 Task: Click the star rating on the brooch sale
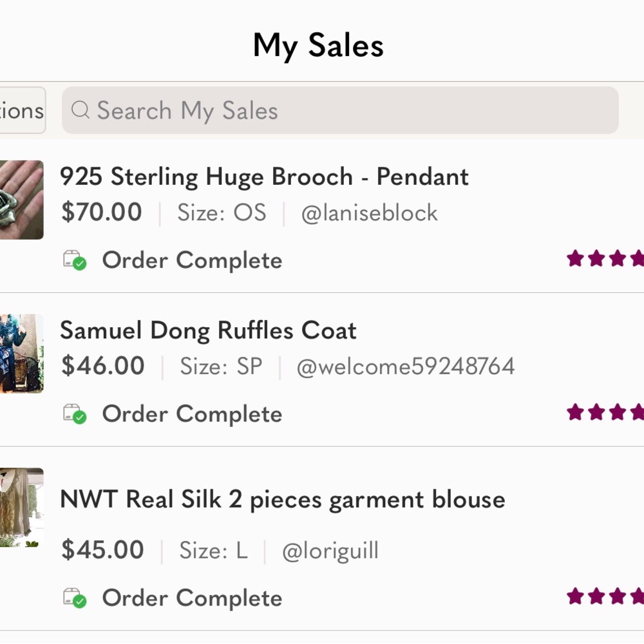tap(605, 259)
